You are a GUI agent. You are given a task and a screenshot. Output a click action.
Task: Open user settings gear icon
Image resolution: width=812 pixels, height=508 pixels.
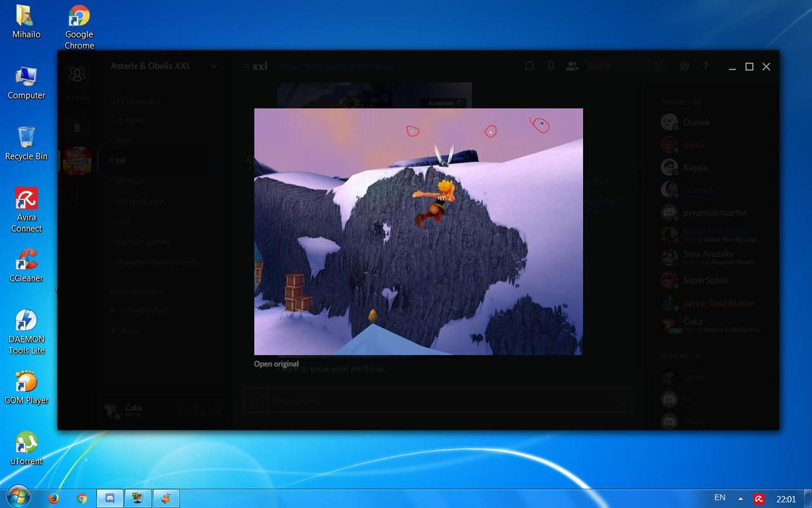pos(217,410)
